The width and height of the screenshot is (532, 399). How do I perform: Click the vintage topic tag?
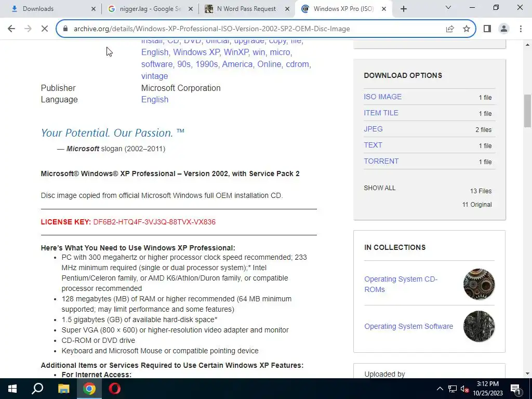click(x=154, y=76)
